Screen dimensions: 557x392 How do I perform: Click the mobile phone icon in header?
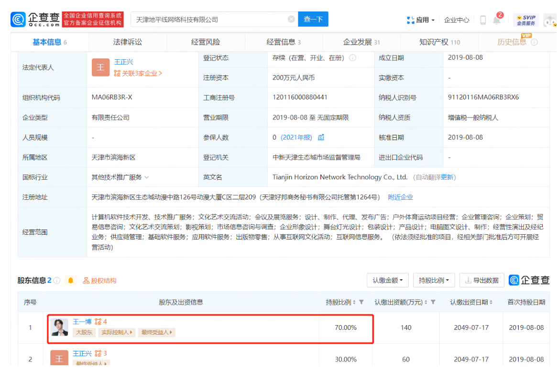(482, 19)
